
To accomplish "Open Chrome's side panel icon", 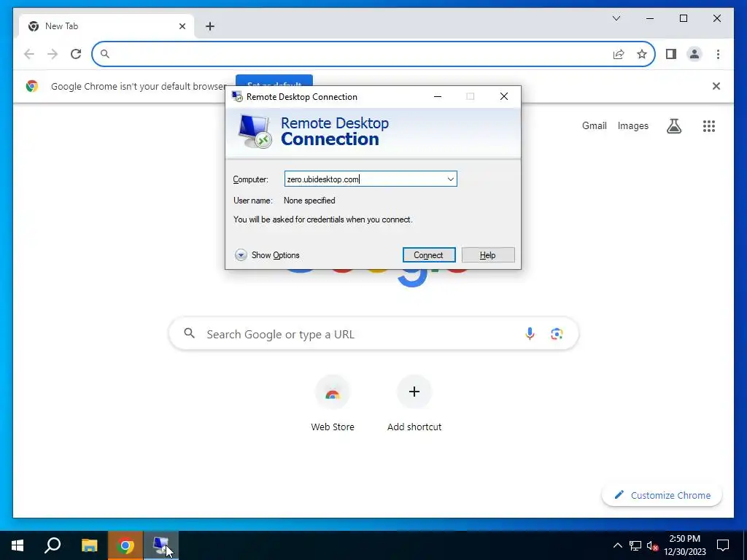I will (x=671, y=54).
